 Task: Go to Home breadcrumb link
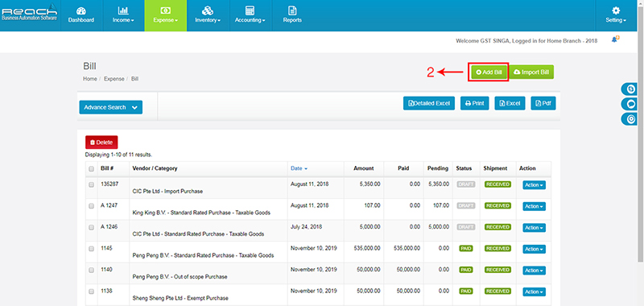[x=90, y=78]
